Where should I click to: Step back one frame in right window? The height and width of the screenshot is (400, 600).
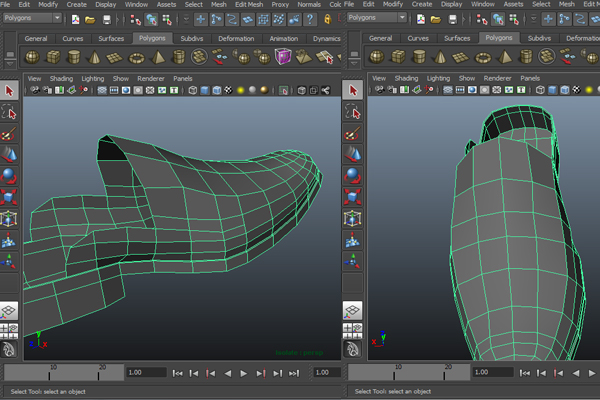coord(541,373)
